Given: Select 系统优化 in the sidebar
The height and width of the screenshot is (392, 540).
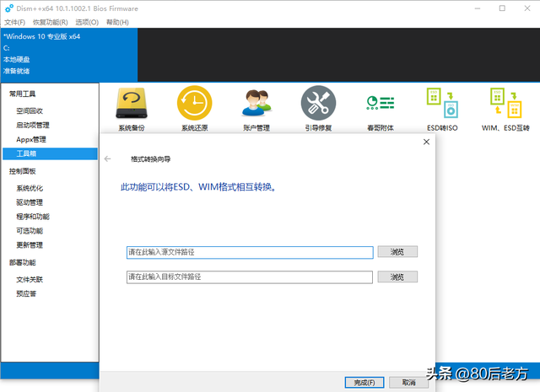Looking at the screenshot, I should (30, 188).
